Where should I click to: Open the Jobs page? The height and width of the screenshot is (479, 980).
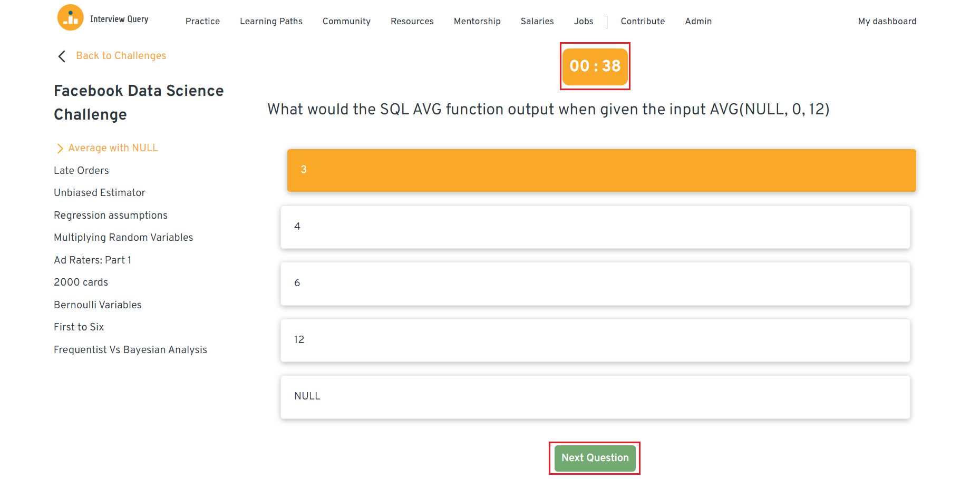(584, 21)
